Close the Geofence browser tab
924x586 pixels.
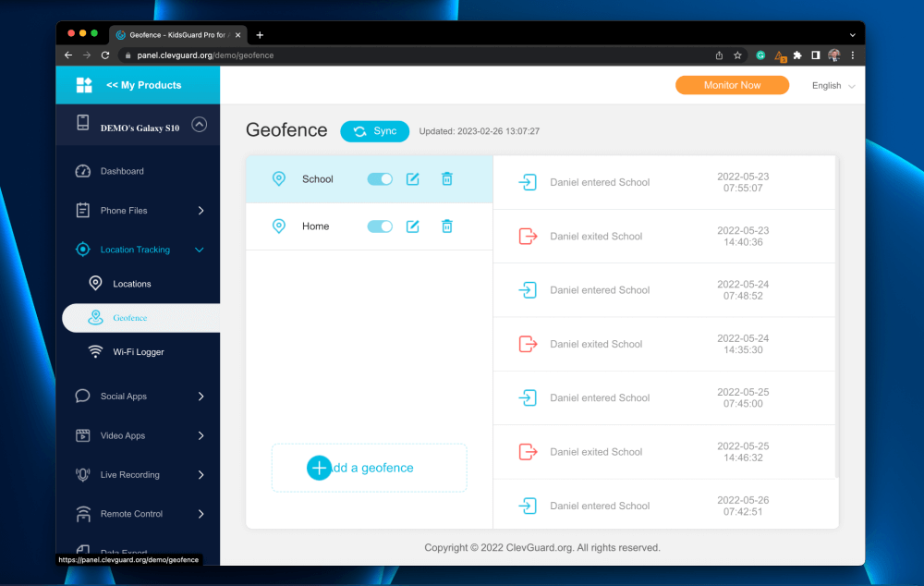click(x=238, y=35)
